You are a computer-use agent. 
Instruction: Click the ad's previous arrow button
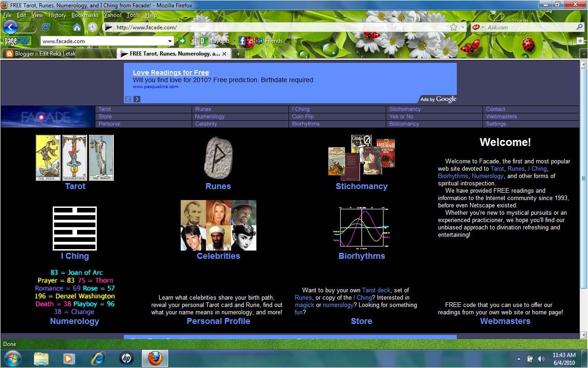(x=128, y=99)
